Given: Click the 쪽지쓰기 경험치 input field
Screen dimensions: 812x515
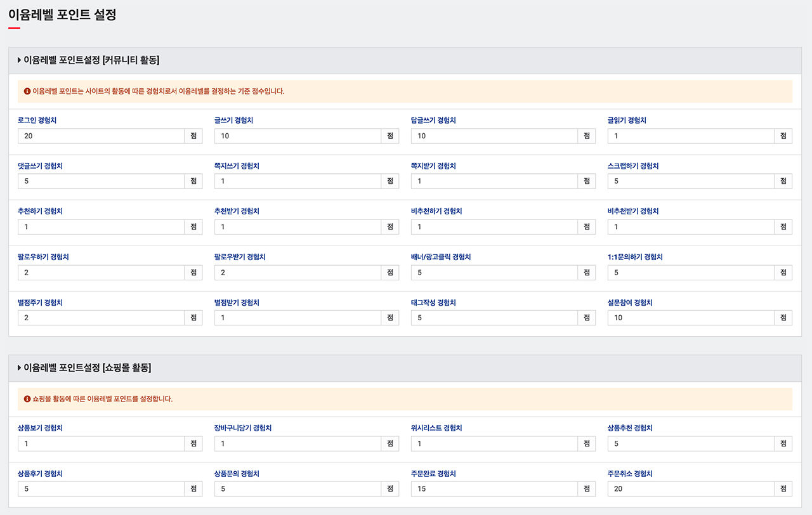Looking at the screenshot, I should 298,181.
